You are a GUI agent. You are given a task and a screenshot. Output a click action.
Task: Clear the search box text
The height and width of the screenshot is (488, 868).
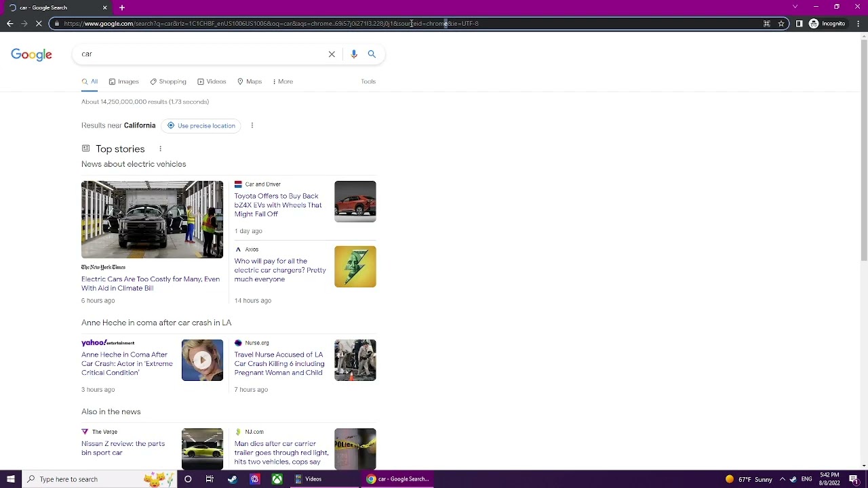(332, 54)
